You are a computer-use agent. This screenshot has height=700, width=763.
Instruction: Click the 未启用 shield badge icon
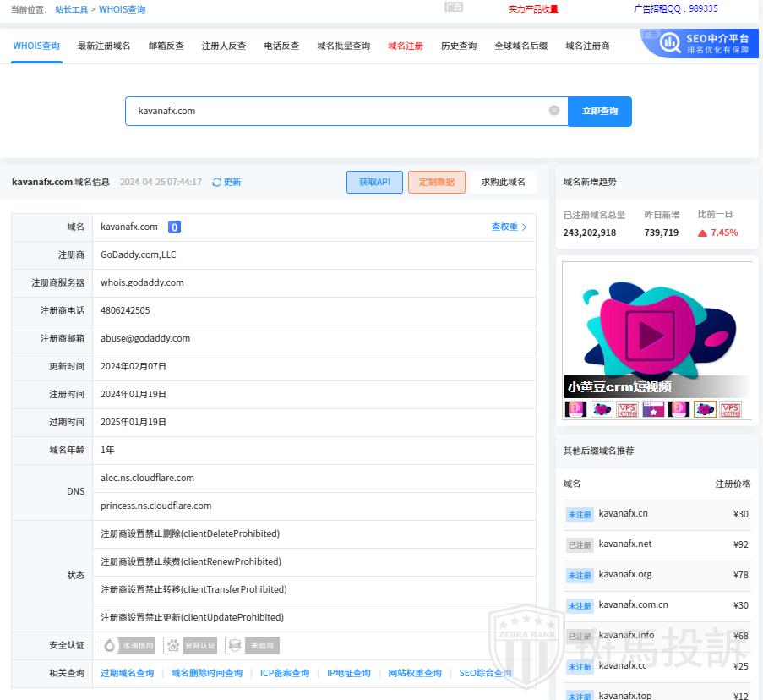[x=235, y=645]
